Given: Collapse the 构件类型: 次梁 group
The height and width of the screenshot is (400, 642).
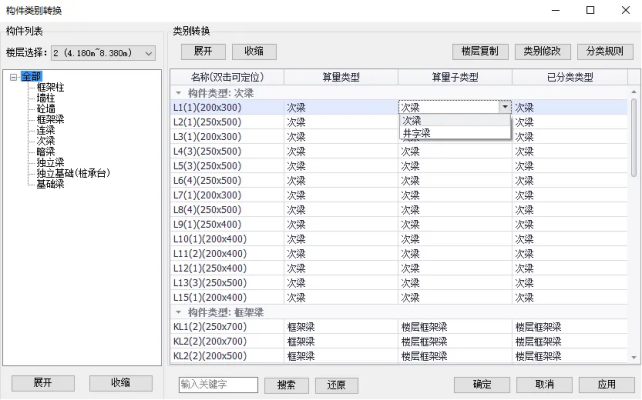Looking at the screenshot, I should click(x=178, y=92).
